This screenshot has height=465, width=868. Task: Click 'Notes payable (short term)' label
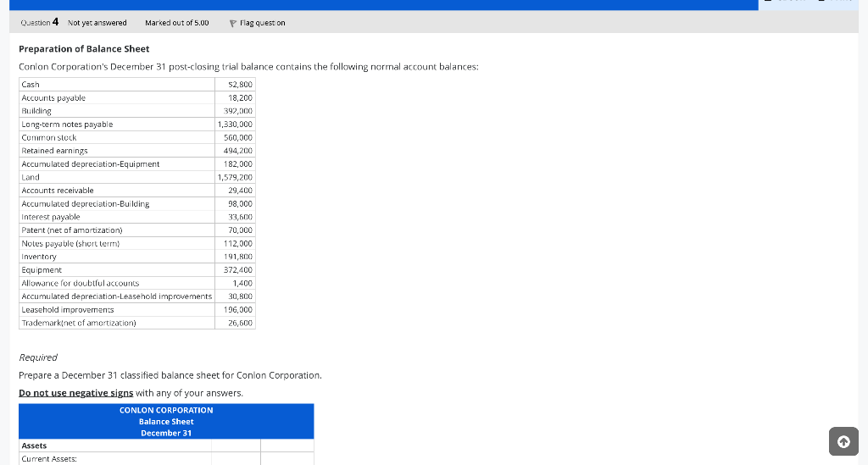click(70, 244)
